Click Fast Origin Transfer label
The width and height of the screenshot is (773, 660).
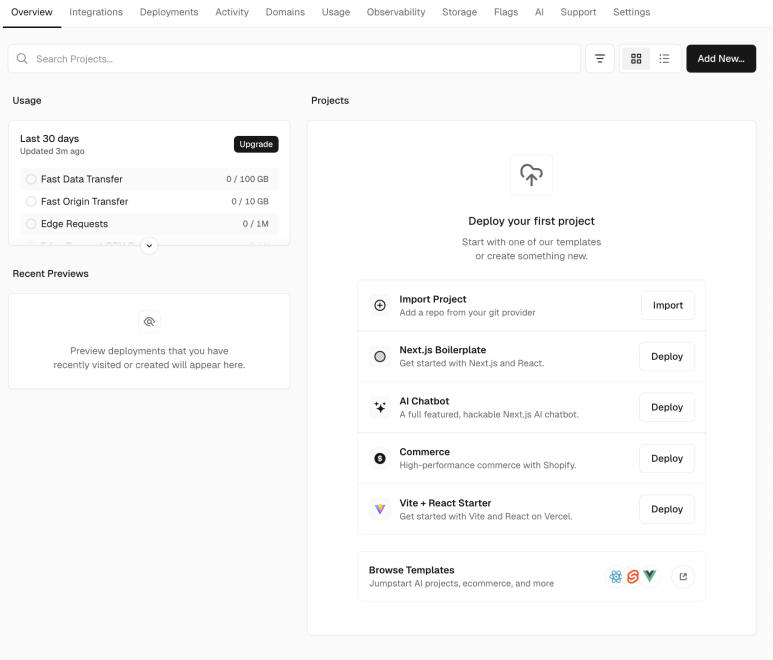pos(84,201)
